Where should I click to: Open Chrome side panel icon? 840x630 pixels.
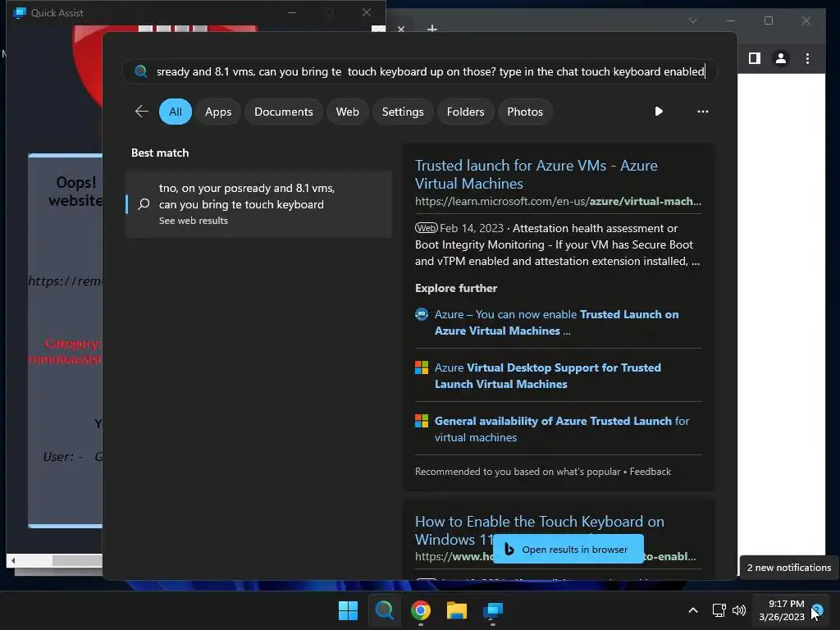coord(755,58)
